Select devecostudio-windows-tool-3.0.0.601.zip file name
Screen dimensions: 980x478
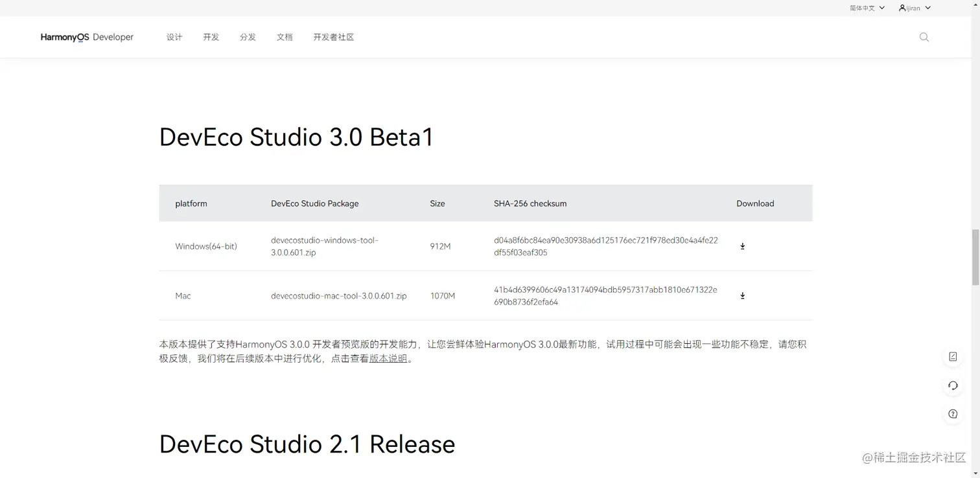(325, 246)
